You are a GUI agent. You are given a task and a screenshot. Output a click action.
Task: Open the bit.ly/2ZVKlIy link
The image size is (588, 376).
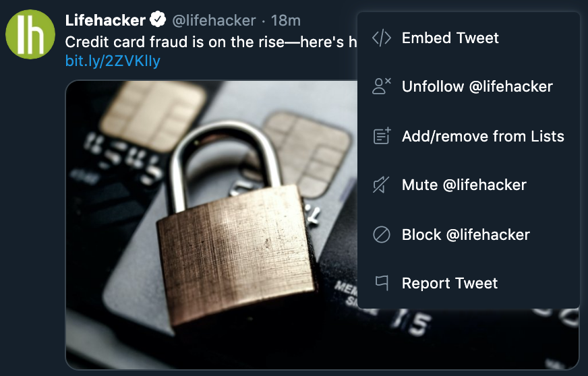pyautogui.click(x=113, y=61)
